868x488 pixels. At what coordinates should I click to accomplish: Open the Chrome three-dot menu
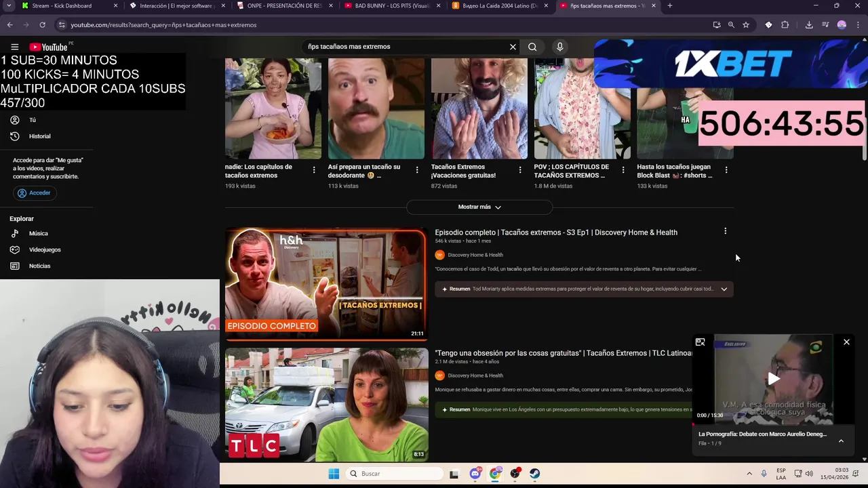click(x=859, y=25)
